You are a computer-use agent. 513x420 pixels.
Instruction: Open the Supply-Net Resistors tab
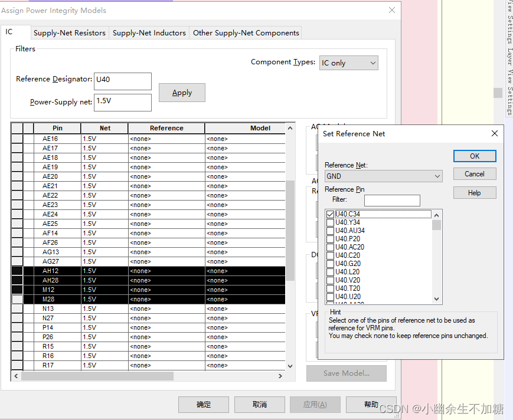tap(69, 33)
